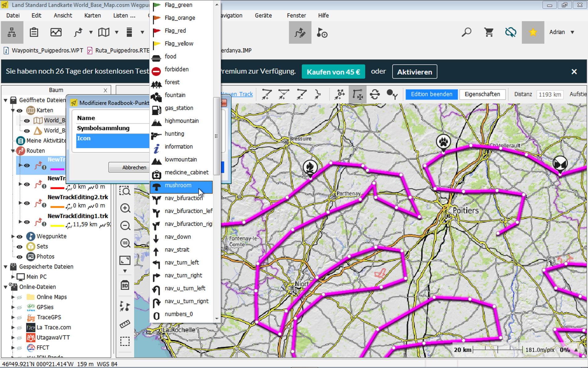
Task: Click the search magnifier icon
Action: click(466, 32)
